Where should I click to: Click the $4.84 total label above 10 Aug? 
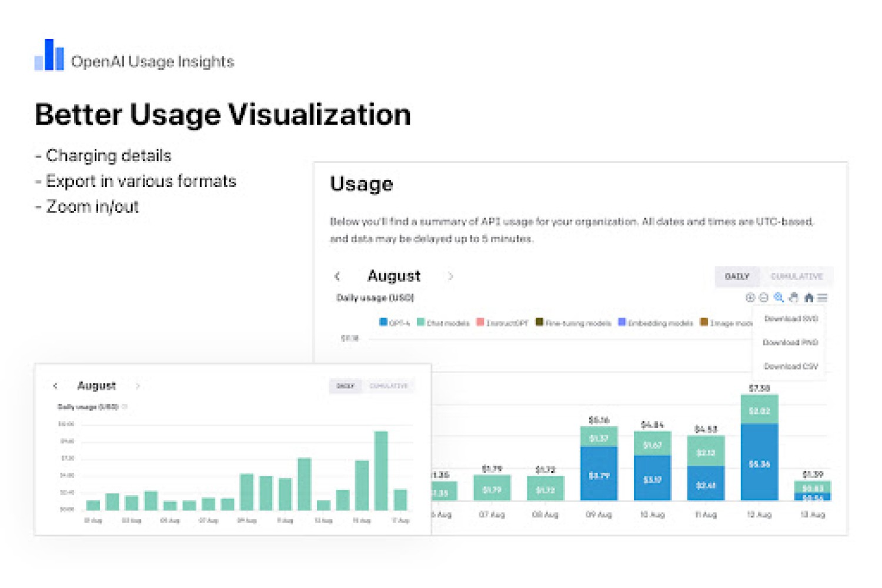652,425
